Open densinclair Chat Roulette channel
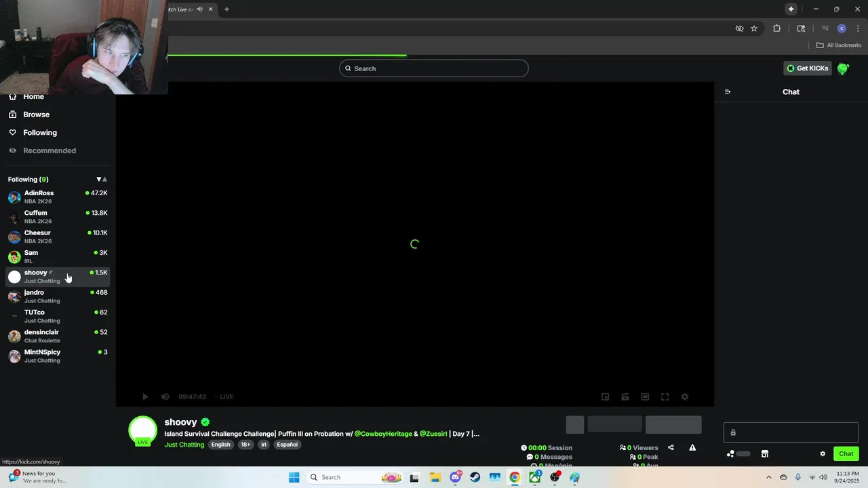The height and width of the screenshot is (488, 868). pyautogui.click(x=58, y=336)
